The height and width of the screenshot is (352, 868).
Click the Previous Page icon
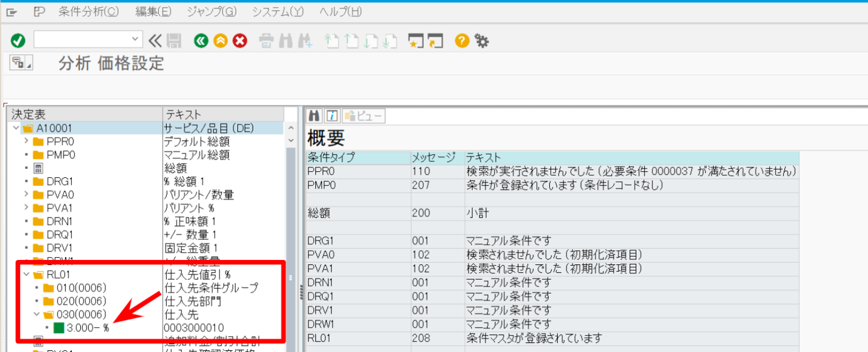351,41
